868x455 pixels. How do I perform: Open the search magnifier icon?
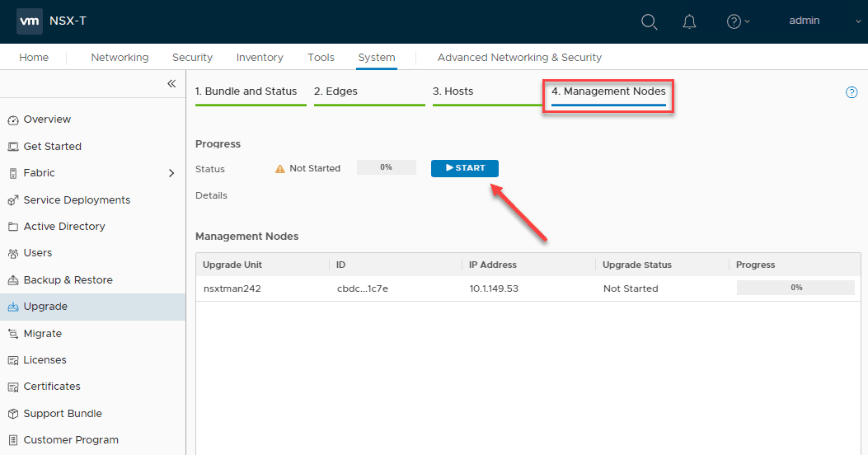tap(649, 21)
